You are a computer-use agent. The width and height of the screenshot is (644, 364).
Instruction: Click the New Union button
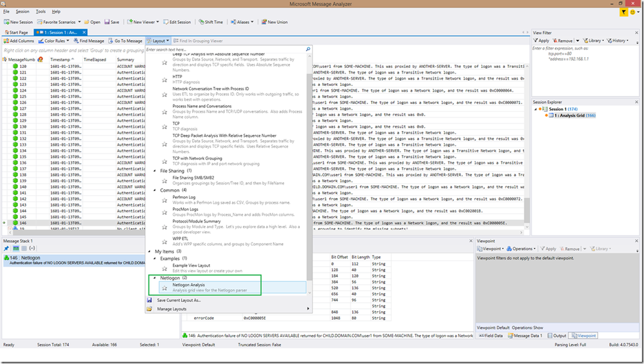click(x=275, y=22)
